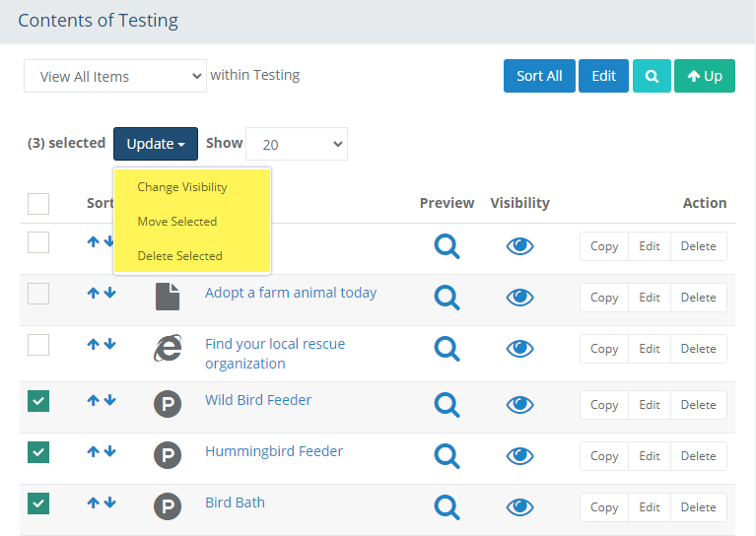Toggle visibility of Hummingbird Feeder
Screen dimensions: 756x536
519,455
